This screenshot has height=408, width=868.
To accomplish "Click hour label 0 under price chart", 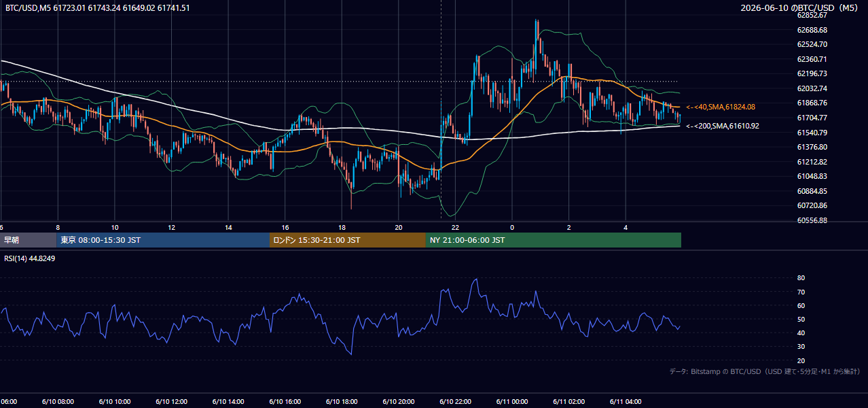I will click(512, 227).
